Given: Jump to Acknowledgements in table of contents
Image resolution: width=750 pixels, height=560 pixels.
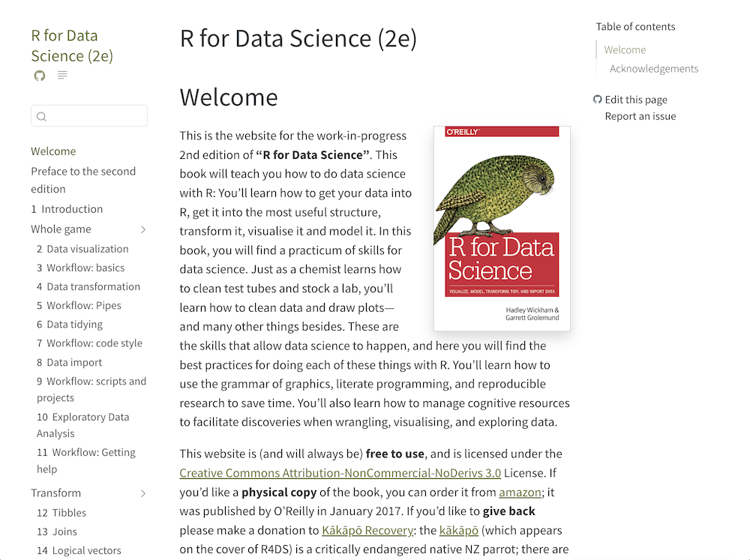Looking at the screenshot, I should tap(653, 69).
